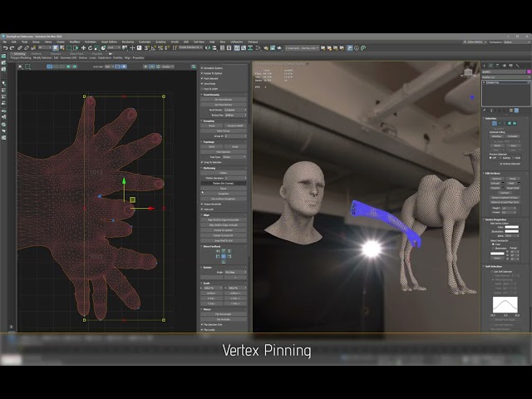Open the Create tab of command panel
Image resolution: width=532 pixels, height=399 pixels.
485,66
